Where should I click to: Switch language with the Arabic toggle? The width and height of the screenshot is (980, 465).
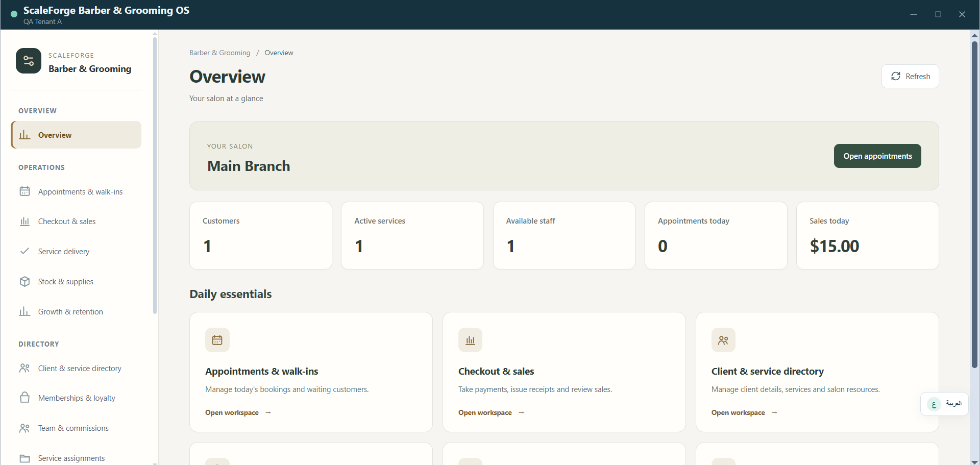[x=944, y=404]
